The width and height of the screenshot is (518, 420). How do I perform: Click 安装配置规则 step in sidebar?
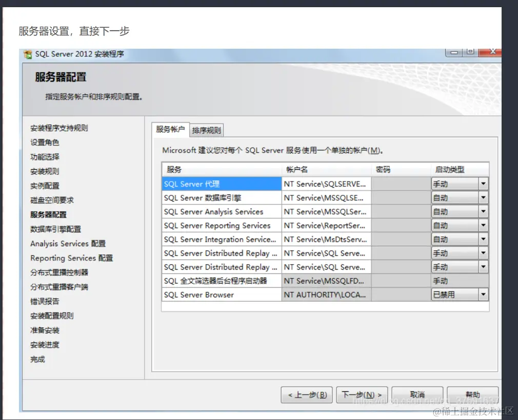[x=52, y=316]
